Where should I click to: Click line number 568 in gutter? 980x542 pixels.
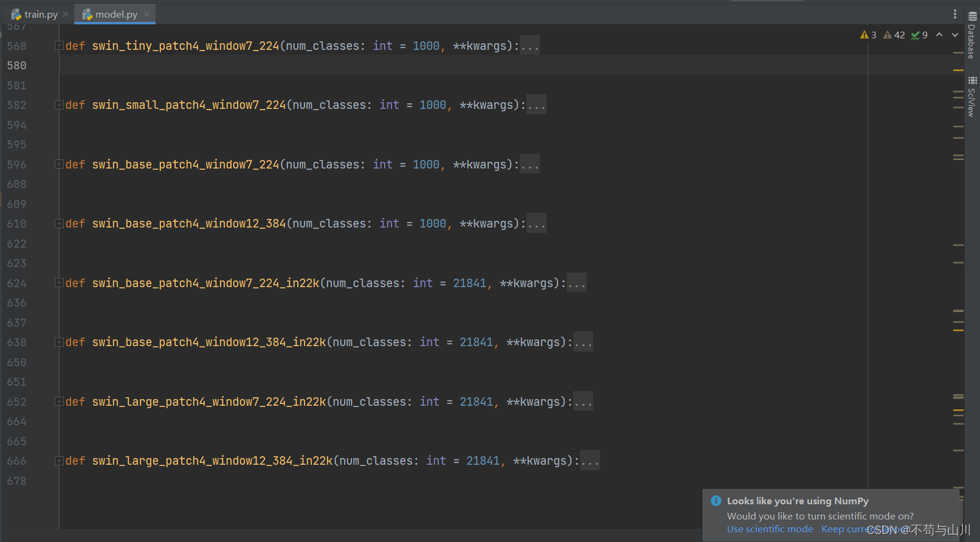tap(16, 46)
